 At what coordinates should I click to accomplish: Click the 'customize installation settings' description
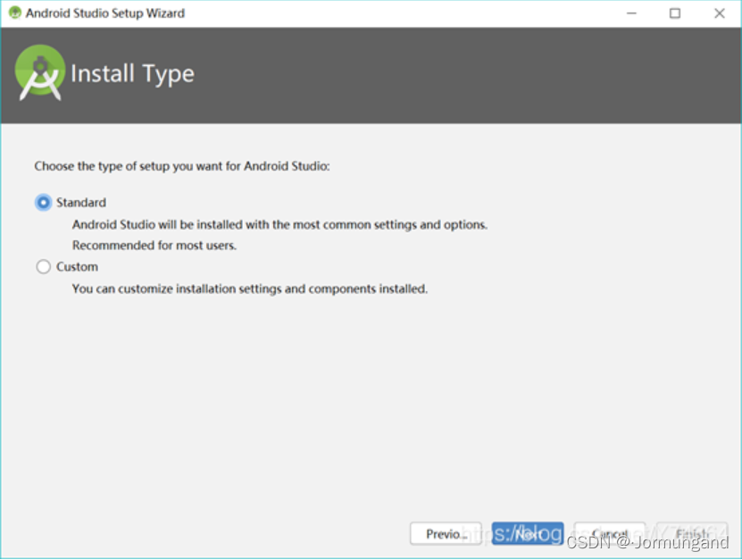(x=250, y=288)
